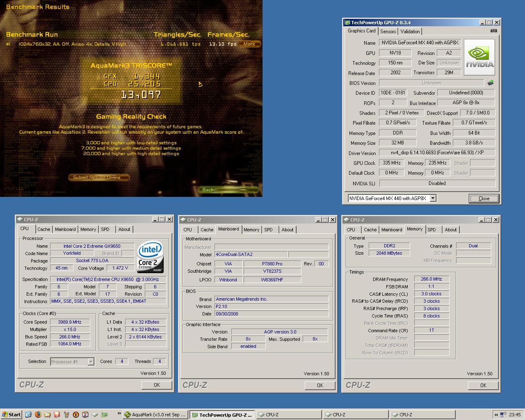Open the folder icon in quick launch

[x=47, y=415]
